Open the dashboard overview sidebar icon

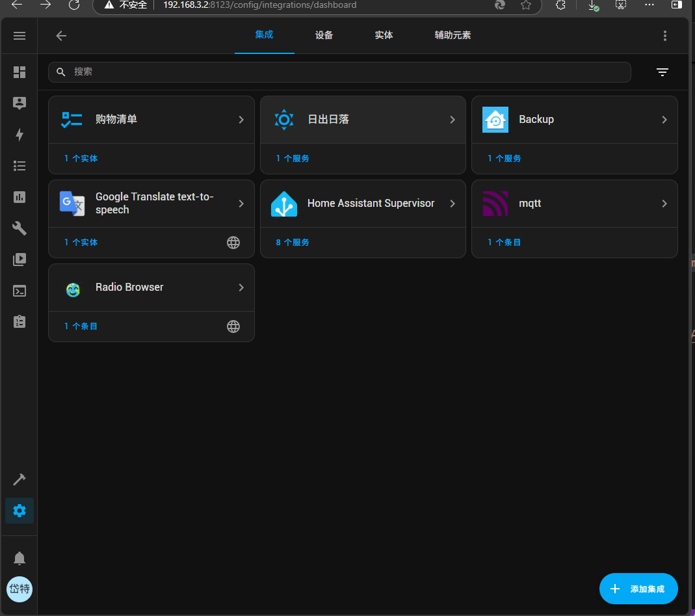20,72
